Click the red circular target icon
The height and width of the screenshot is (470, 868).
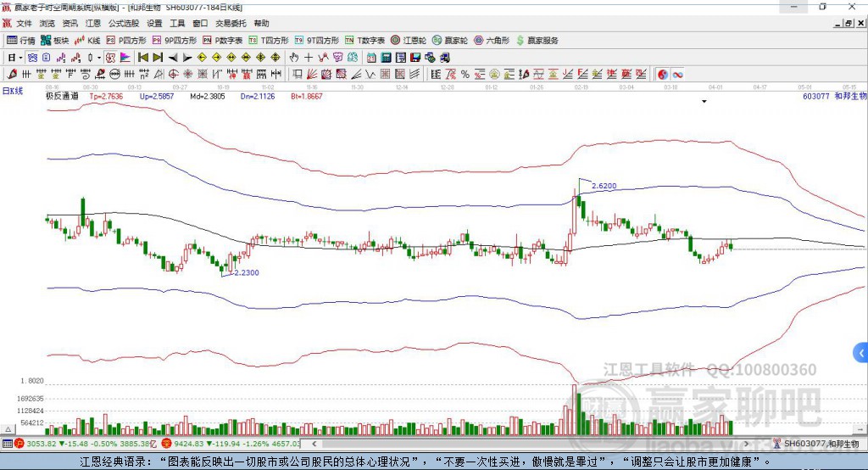[x=173, y=75]
